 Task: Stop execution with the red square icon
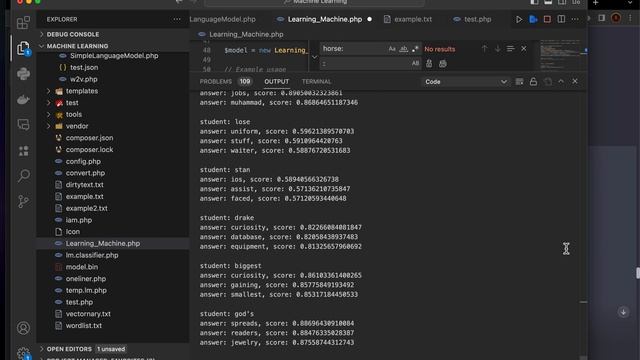[x=547, y=19]
